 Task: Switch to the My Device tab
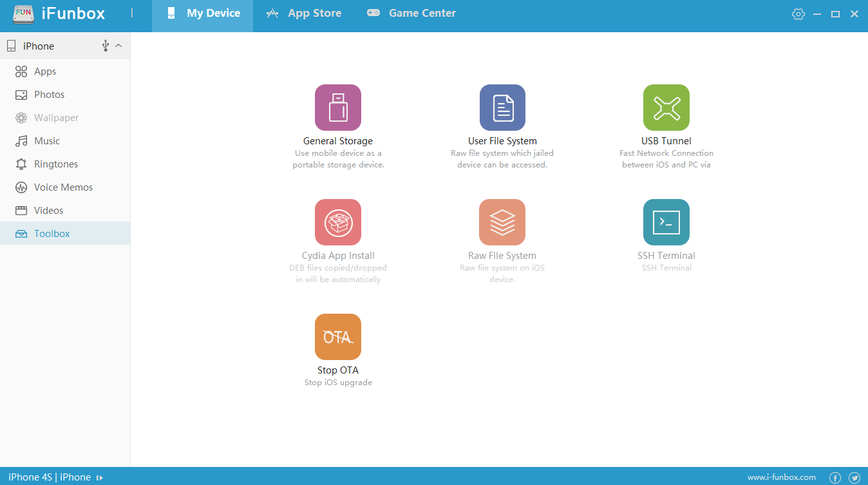pos(202,15)
